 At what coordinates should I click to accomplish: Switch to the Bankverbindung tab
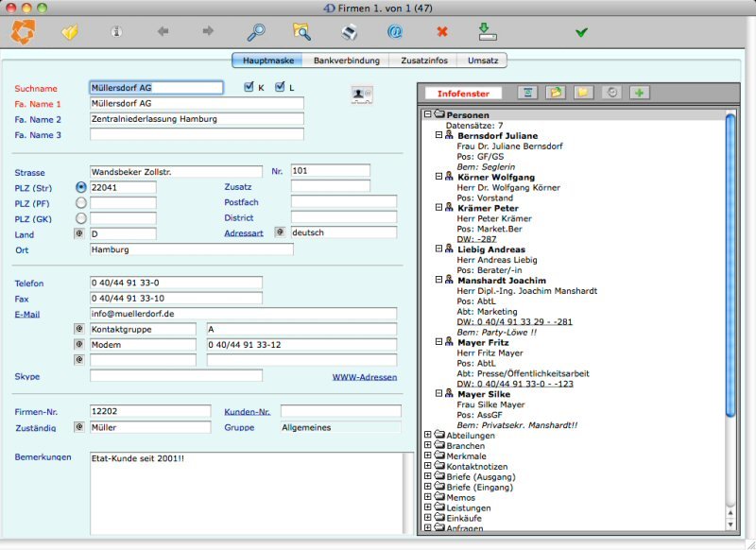346,60
